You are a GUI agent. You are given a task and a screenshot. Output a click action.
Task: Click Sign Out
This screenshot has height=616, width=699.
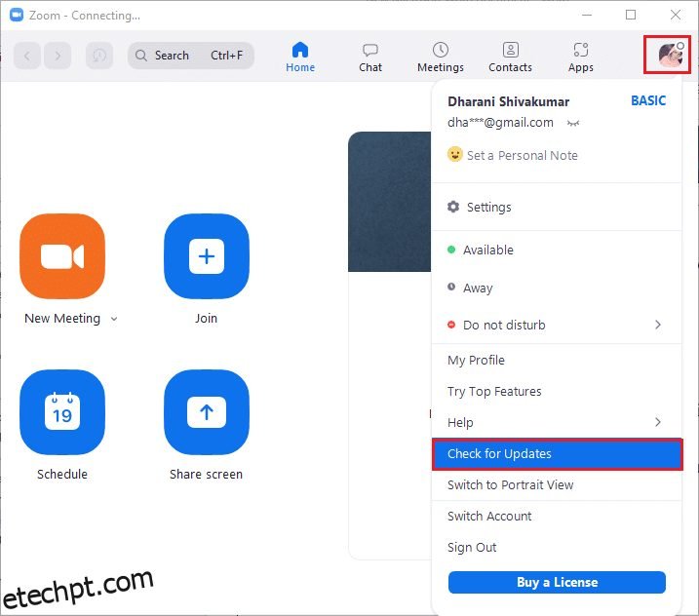[557, 548]
